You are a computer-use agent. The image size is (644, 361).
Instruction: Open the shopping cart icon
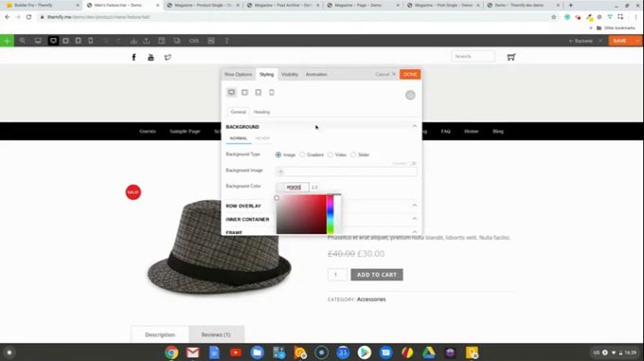[510, 57]
